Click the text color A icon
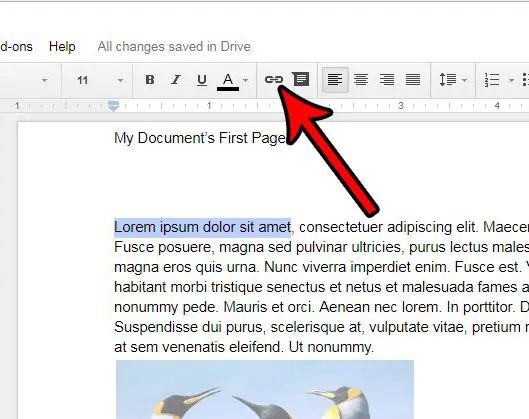The height and width of the screenshot is (419, 529). (x=228, y=82)
